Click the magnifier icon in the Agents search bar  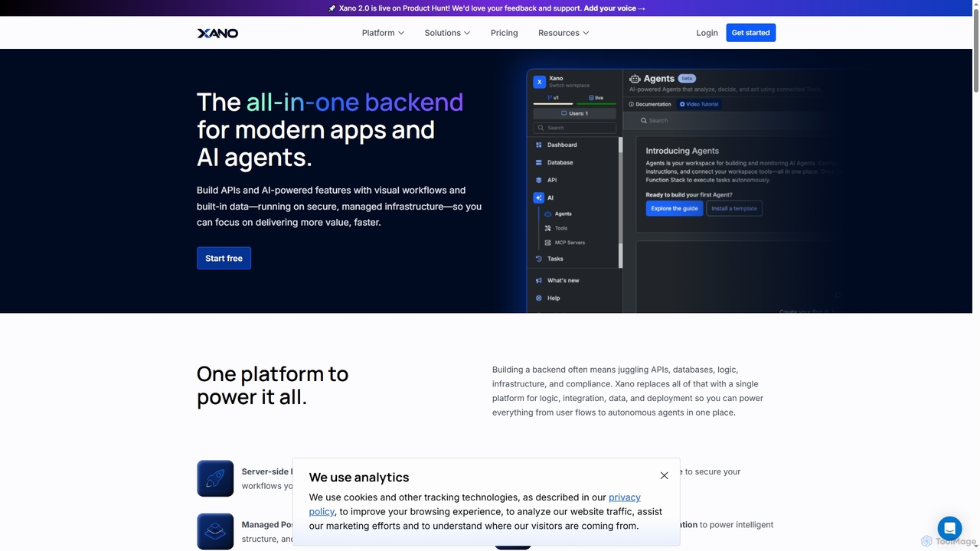pyautogui.click(x=645, y=120)
